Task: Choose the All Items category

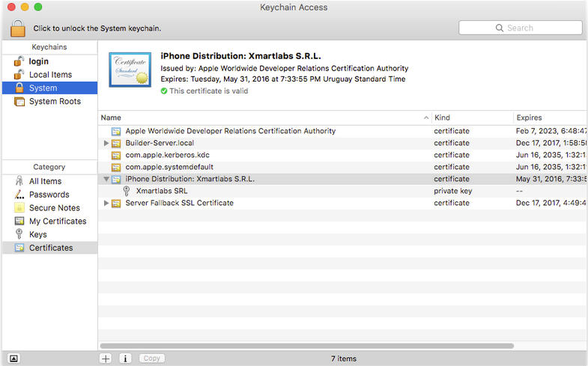Action: pos(45,181)
